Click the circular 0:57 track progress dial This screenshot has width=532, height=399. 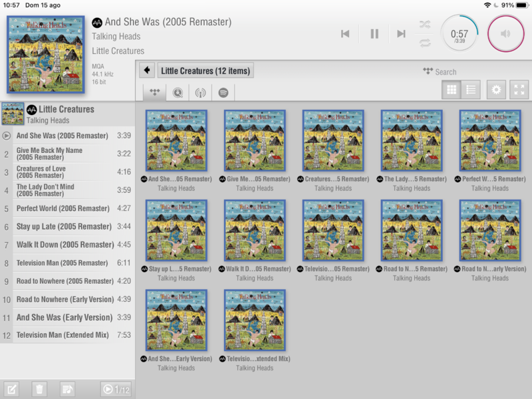pos(460,34)
